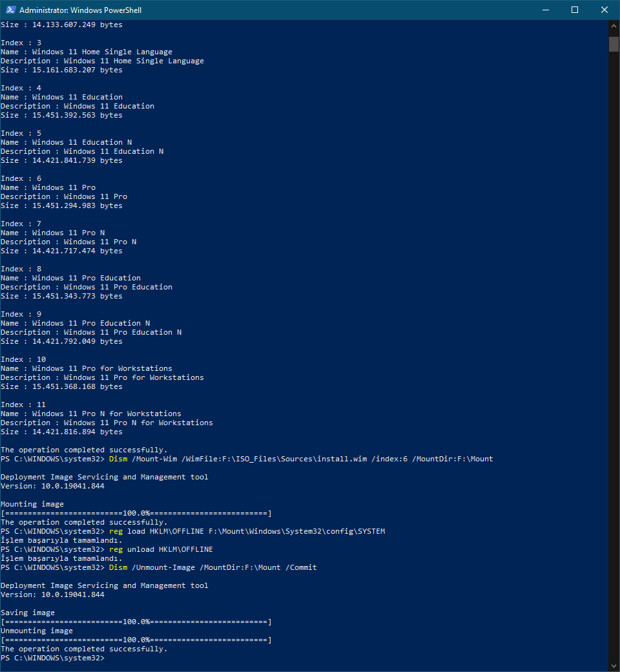The width and height of the screenshot is (620, 672).
Task: Click the 'Index : 10' line
Action: [23, 359]
